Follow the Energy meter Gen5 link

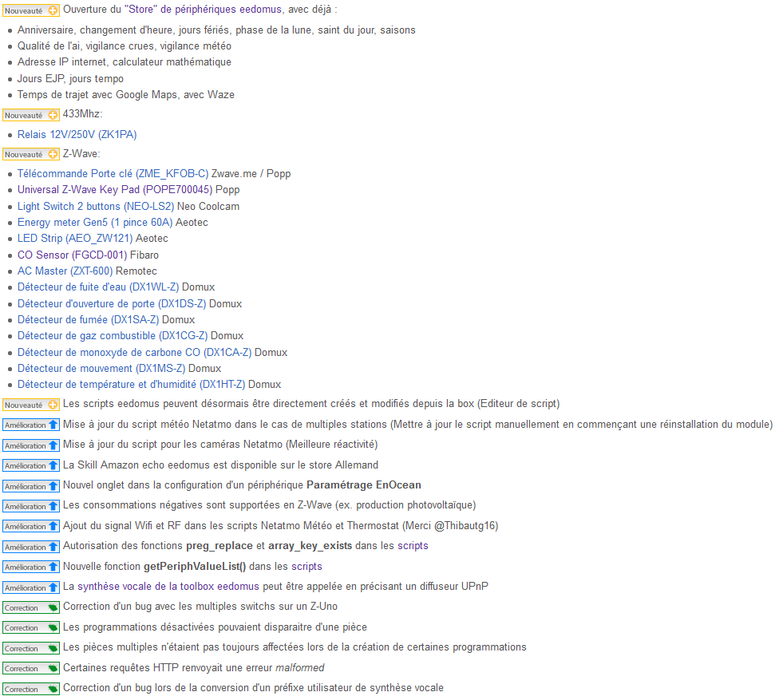point(95,222)
